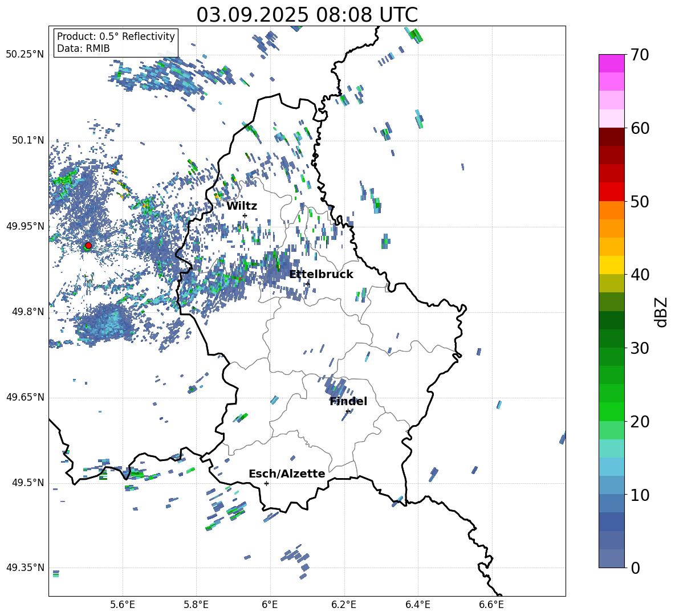Click the Wiltz location cross marker

coord(245,215)
